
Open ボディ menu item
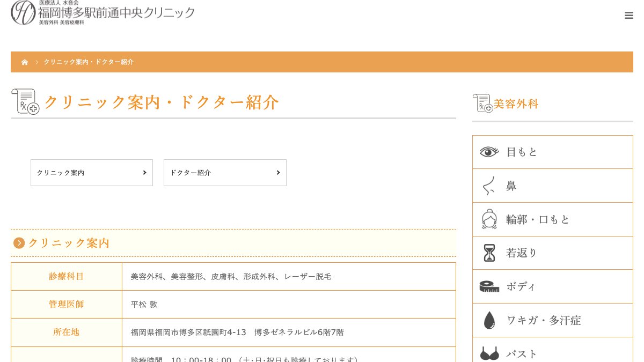click(553, 286)
